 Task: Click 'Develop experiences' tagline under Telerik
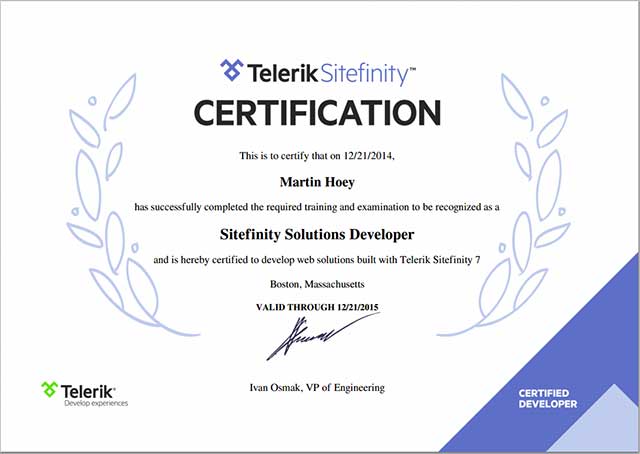(x=96, y=403)
